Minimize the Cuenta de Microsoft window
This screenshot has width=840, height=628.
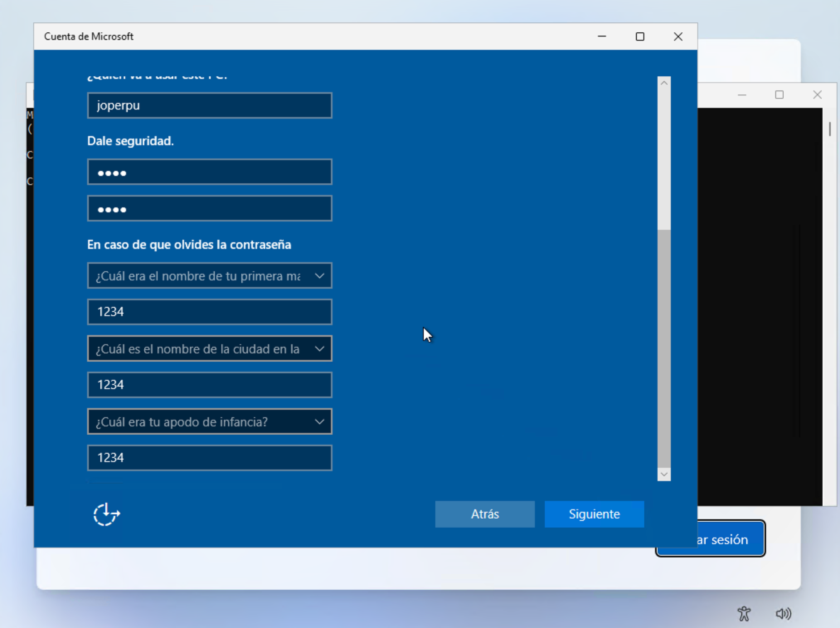(602, 37)
